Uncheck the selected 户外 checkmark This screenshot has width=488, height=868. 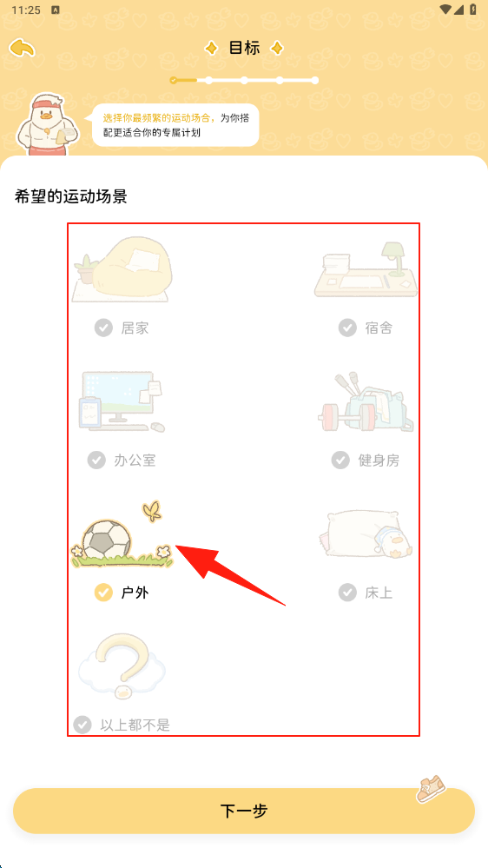tap(103, 593)
